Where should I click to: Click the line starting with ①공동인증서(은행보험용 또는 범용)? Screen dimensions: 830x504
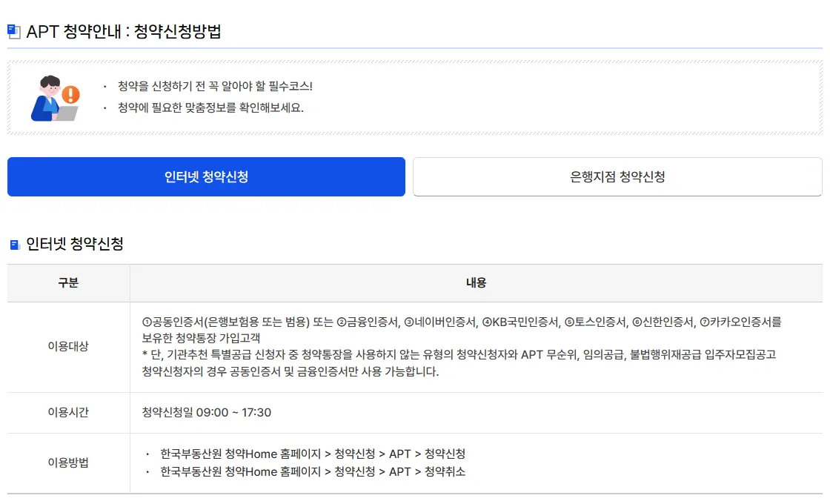[462, 322]
